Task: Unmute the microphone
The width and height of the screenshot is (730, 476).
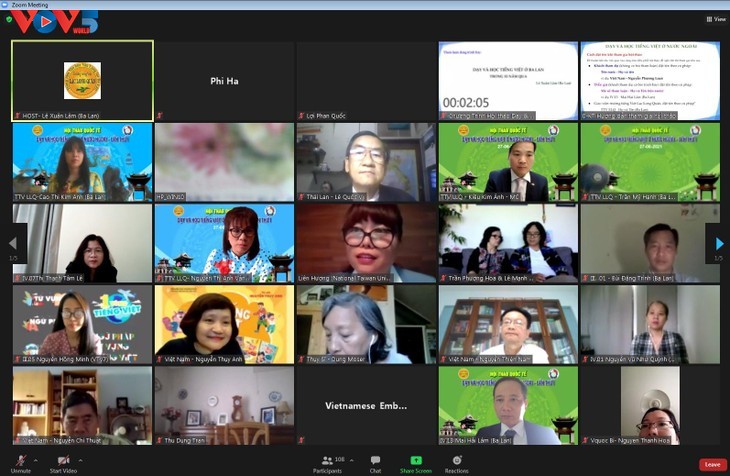Action: (21, 461)
